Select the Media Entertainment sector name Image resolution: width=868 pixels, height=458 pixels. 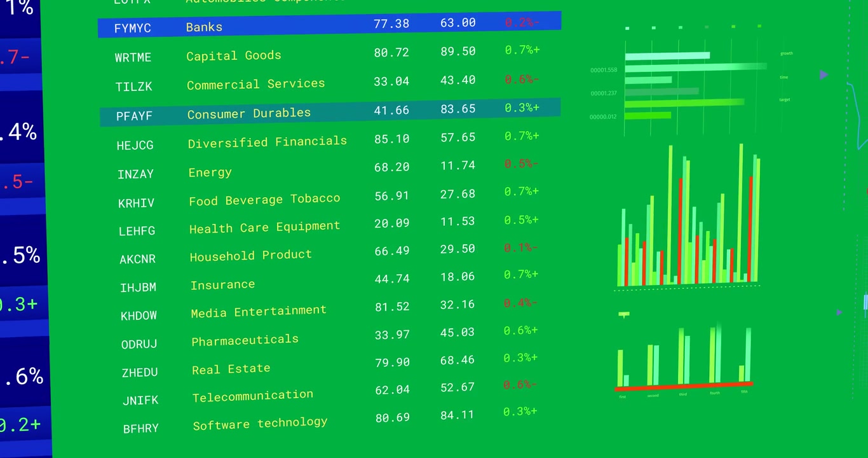click(259, 312)
